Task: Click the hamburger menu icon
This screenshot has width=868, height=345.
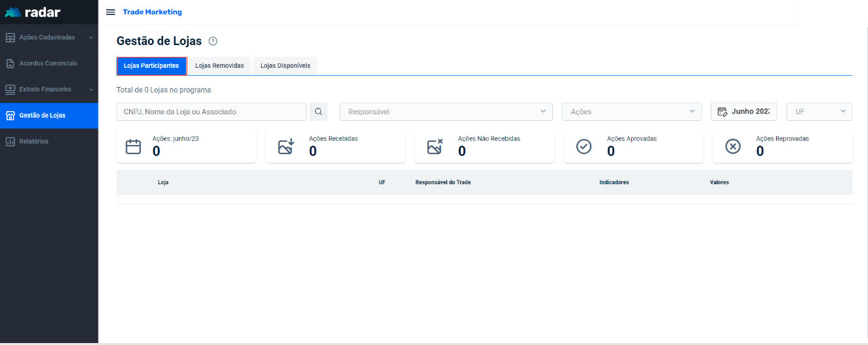Action: (x=110, y=12)
